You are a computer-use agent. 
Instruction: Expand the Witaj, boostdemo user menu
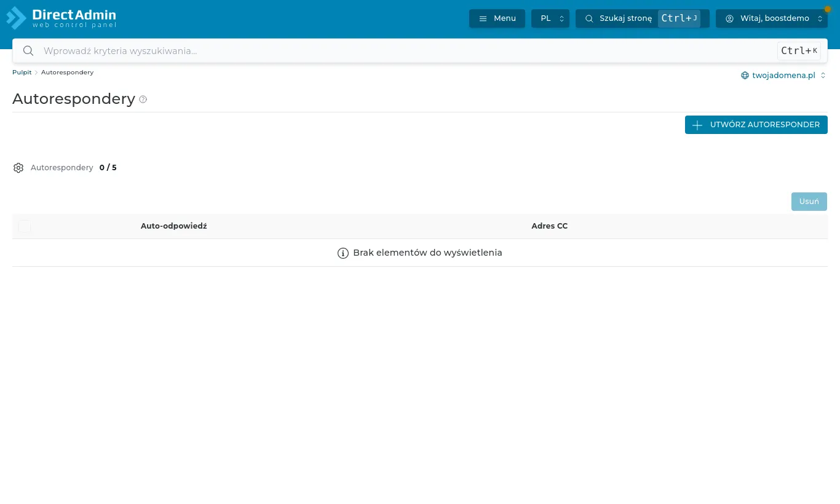click(x=772, y=18)
